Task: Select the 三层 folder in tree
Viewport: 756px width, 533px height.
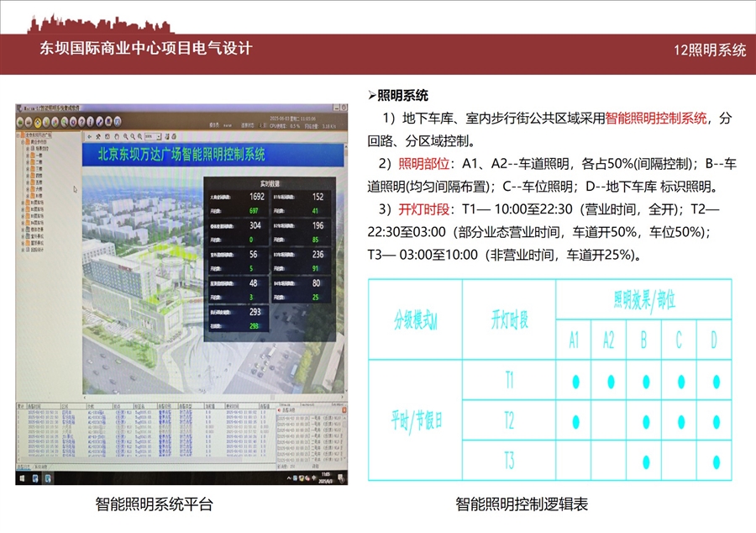Action: tap(37, 169)
